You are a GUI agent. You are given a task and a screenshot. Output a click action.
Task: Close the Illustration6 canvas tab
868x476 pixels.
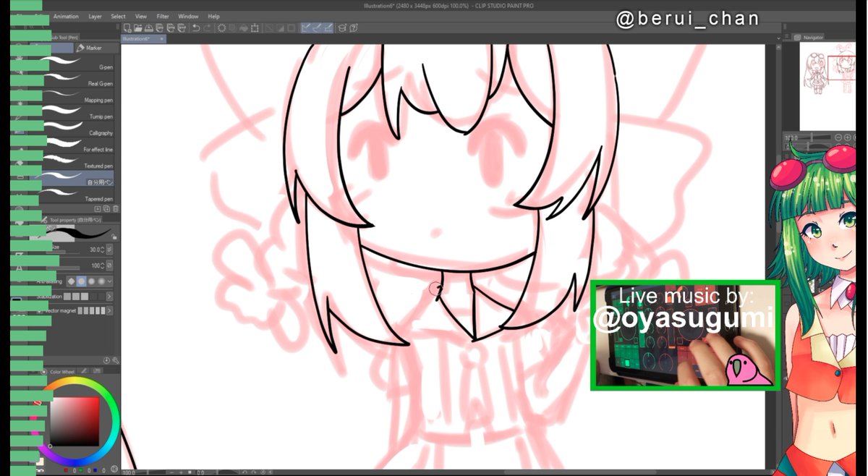click(x=162, y=38)
